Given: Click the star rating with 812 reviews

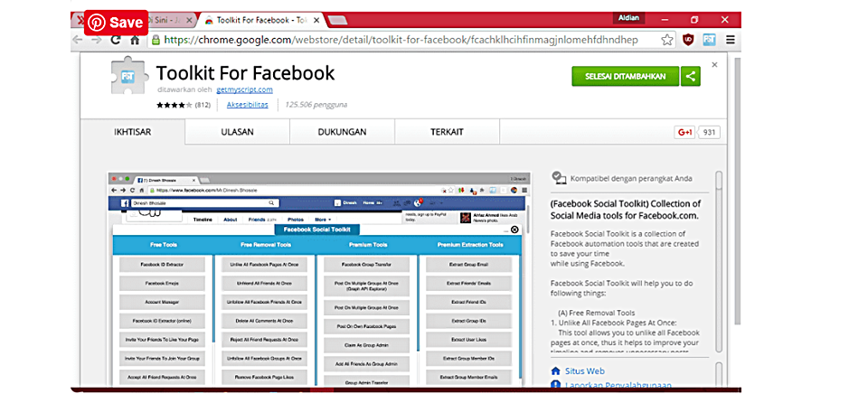Looking at the screenshot, I should point(184,105).
